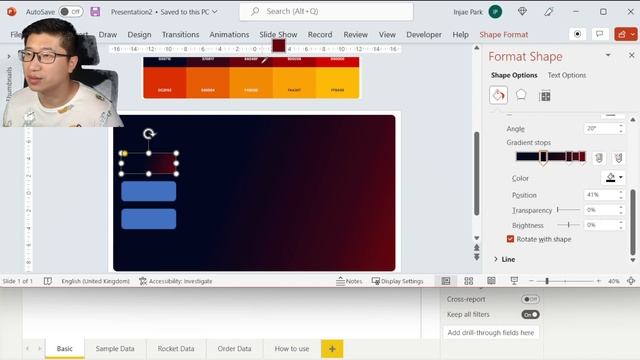Viewport: 640px width, 360px height.
Task: Click the zoom out minus icon
Action: [531, 281]
